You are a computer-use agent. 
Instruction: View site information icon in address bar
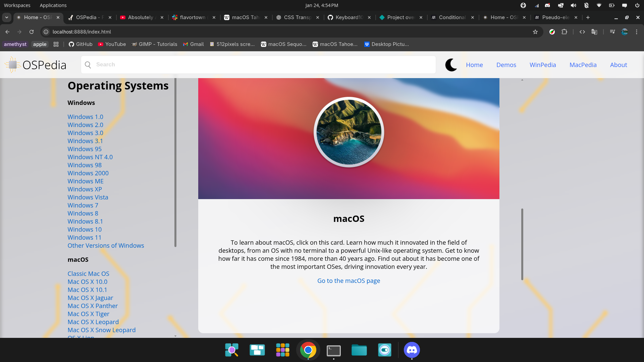pos(46,32)
